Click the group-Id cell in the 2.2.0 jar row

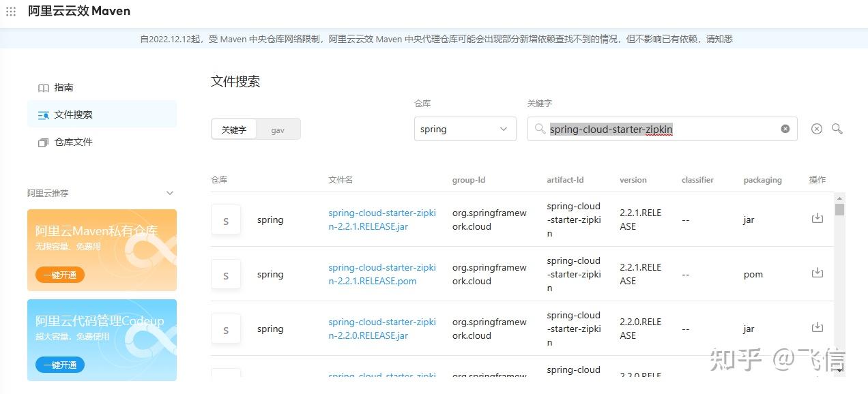(489, 329)
